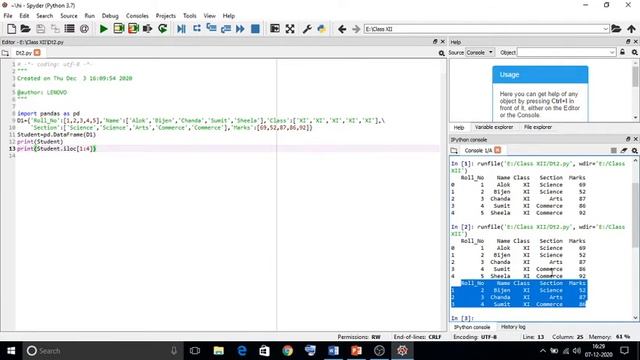Open the View menu
The width and height of the screenshot is (640, 360).
[209, 16]
